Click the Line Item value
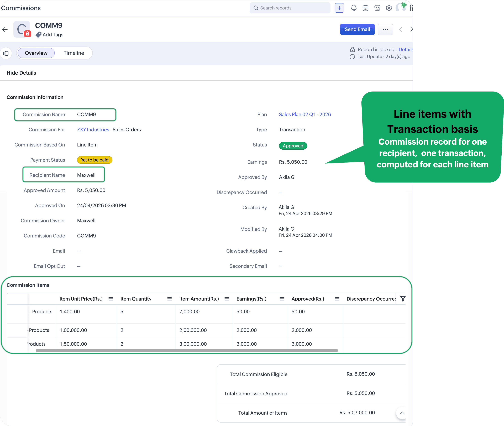Viewport: 504px width, 426px height. click(x=87, y=145)
